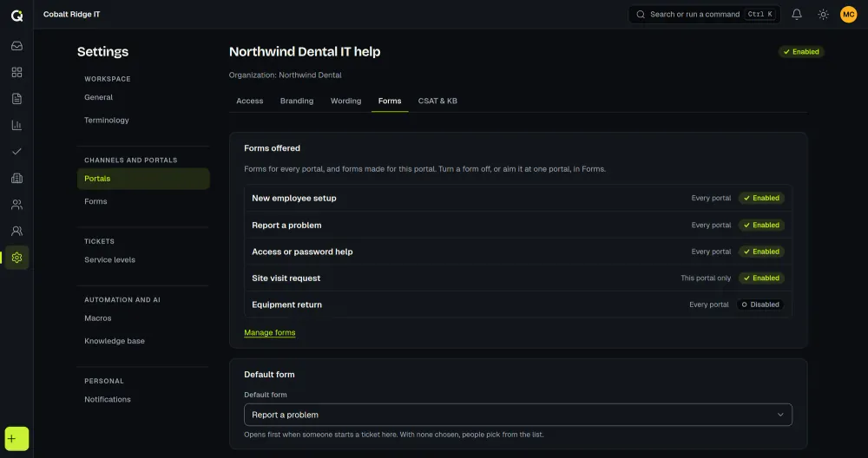The image size is (868, 458).
Task: Click 'Every portal' label in Equipment return row
Action: pos(708,304)
